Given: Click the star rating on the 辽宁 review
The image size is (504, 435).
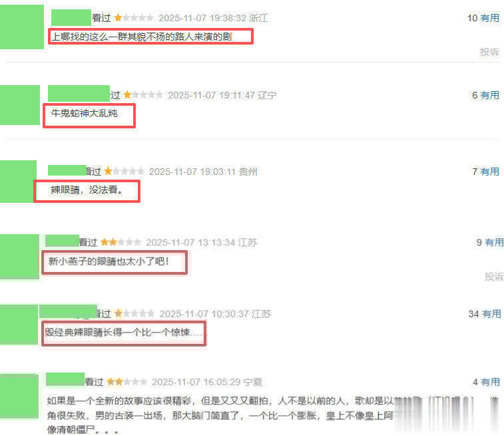Looking at the screenshot, I should tap(143, 94).
